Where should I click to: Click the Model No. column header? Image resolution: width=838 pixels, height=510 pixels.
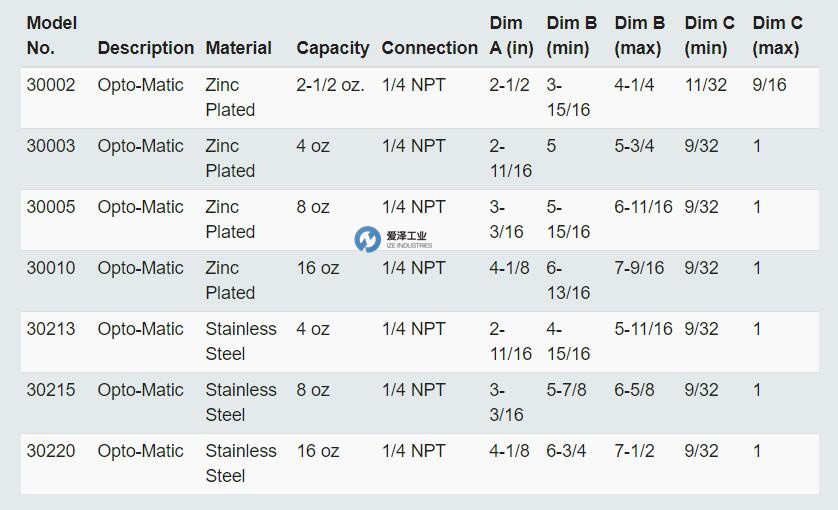(x=52, y=35)
